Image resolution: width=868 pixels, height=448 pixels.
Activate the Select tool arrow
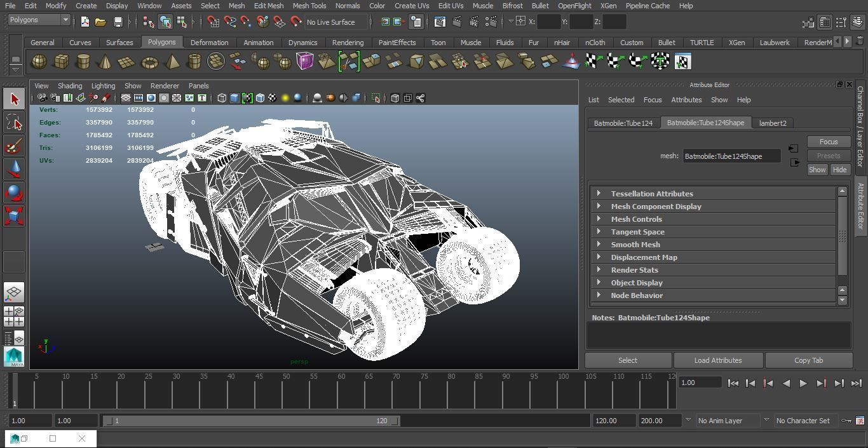[x=14, y=98]
